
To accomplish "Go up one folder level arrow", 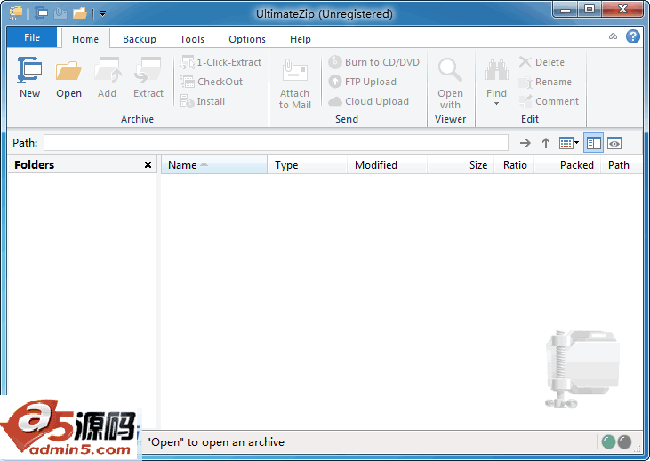I will click(x=546, y=143).
